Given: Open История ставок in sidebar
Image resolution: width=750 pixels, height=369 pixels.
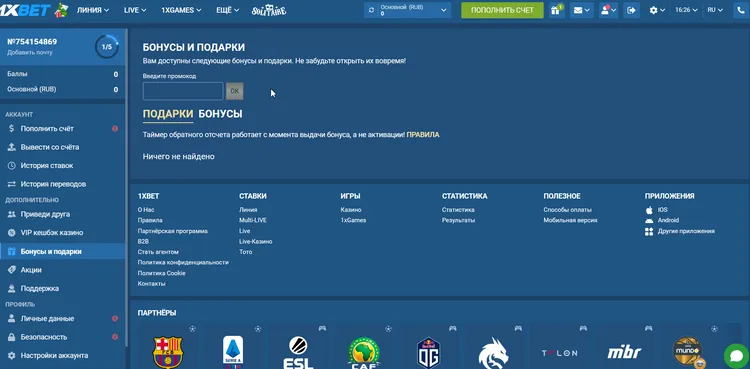Looking at the screenshot, I should pos(47,166).
